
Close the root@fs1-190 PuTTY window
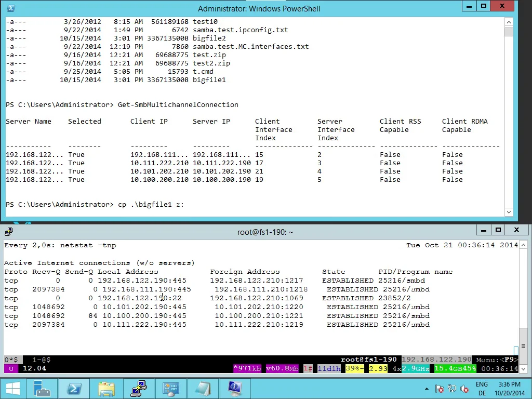(517, 230)
